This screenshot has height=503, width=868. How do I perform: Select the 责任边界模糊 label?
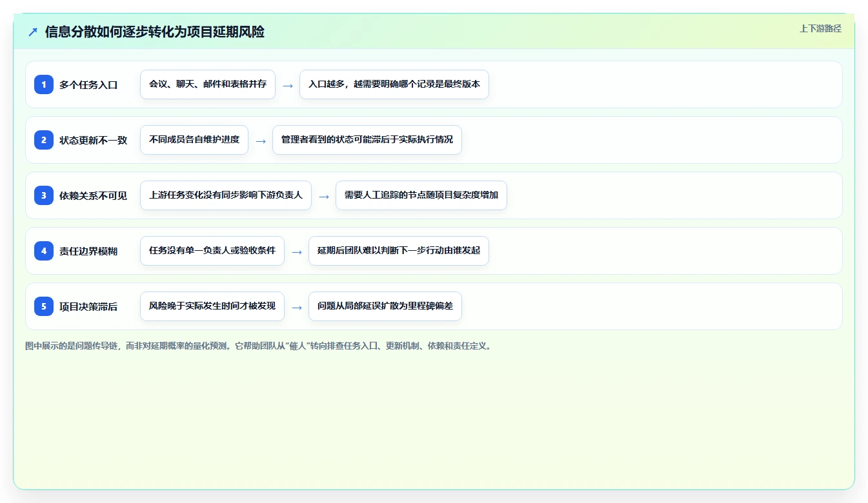(x=88, y=251)
